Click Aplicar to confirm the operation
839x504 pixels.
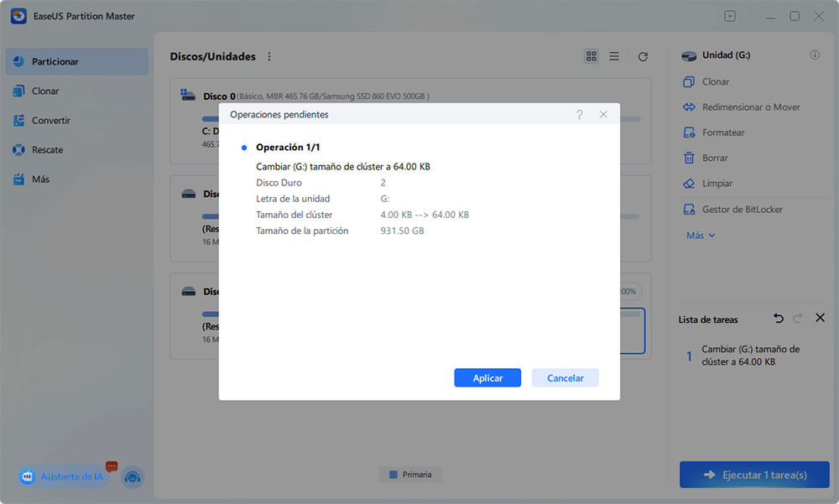pos(487,377)
